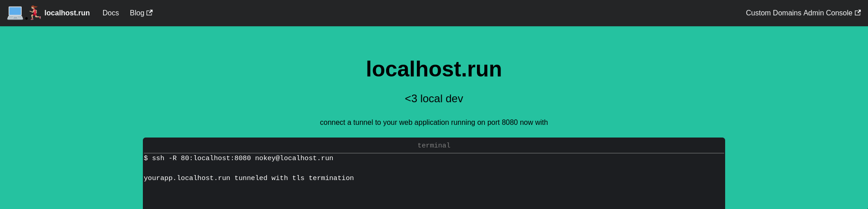Viewport: 868px width, 209px height.
Task: Click the 'terminal' title label
Action: [434, 146]
